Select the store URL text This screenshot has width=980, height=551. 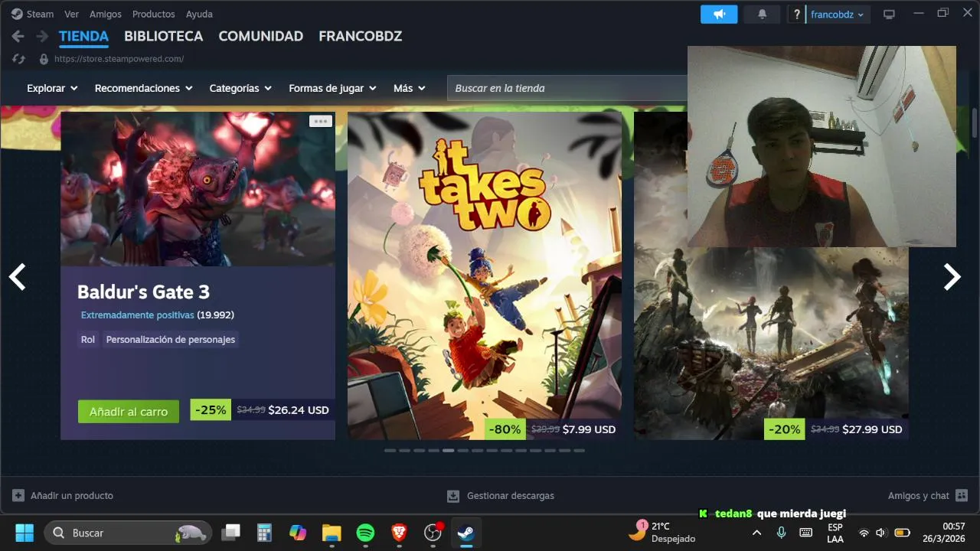119,59
